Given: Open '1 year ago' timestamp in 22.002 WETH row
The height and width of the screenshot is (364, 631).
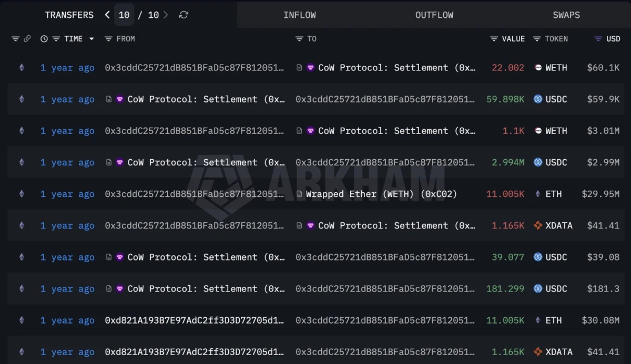Looking at the screenshot, I should point(67,68).
